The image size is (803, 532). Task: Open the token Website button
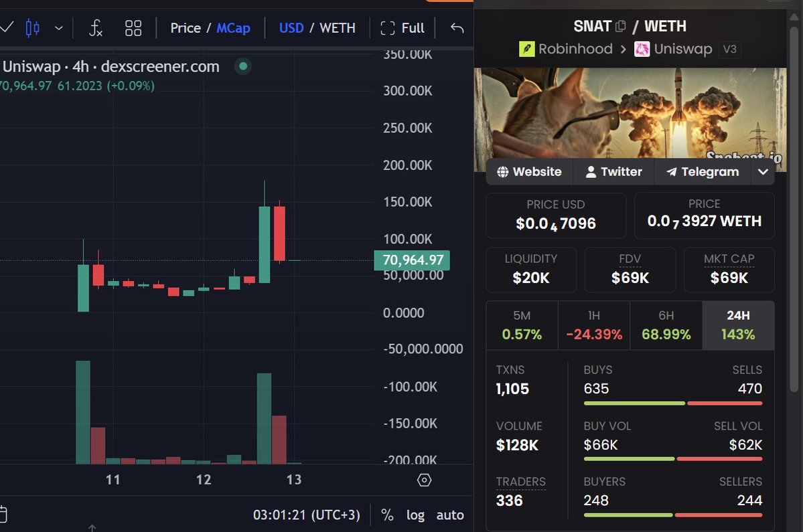point(530,172)
